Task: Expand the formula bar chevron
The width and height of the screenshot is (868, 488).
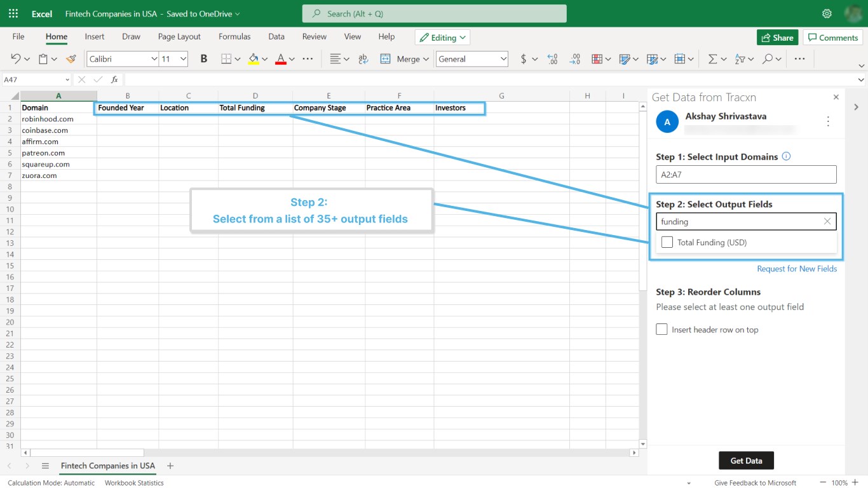Action: (861, 79)
